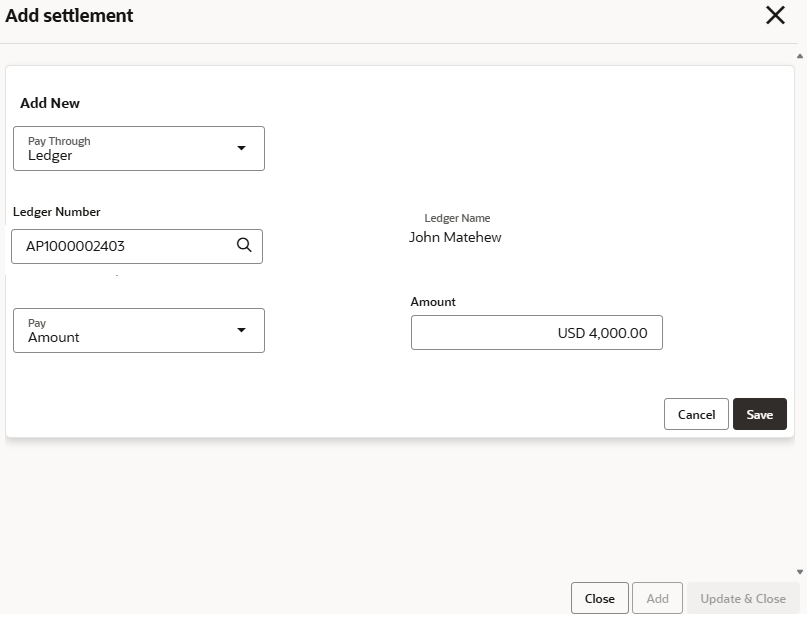Screen dimensions: 810x618
Task: Close the Add settlement dialog with X
Action: [775, 16]
